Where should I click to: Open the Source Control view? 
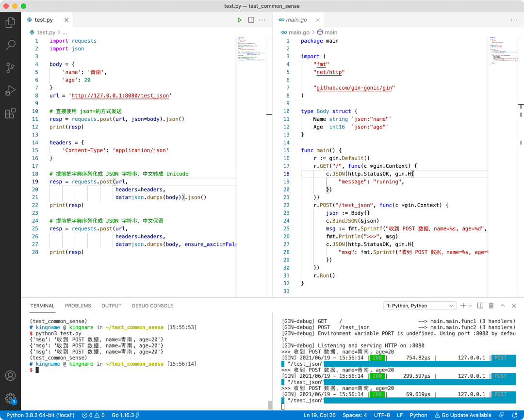click(x=10, y=68)
